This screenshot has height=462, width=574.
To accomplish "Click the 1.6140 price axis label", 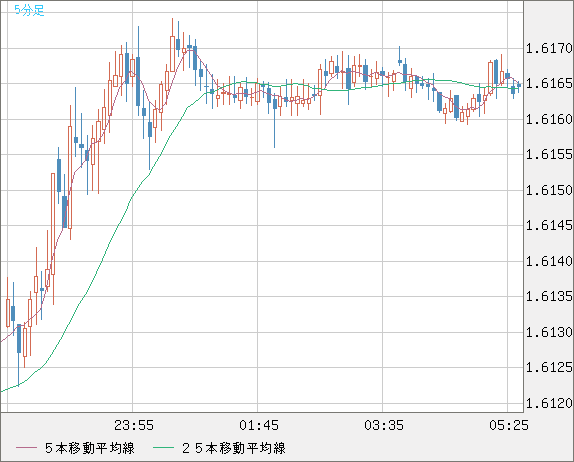I will click(549, 261).
